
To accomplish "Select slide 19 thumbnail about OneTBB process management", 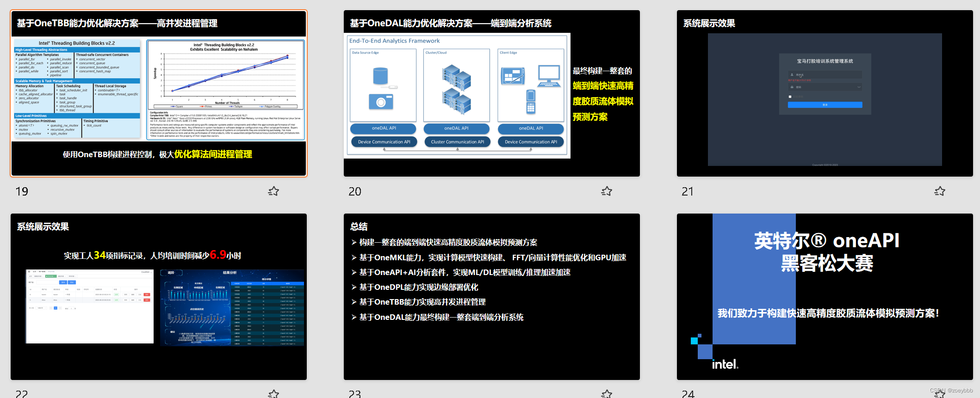I will point(159,93).
